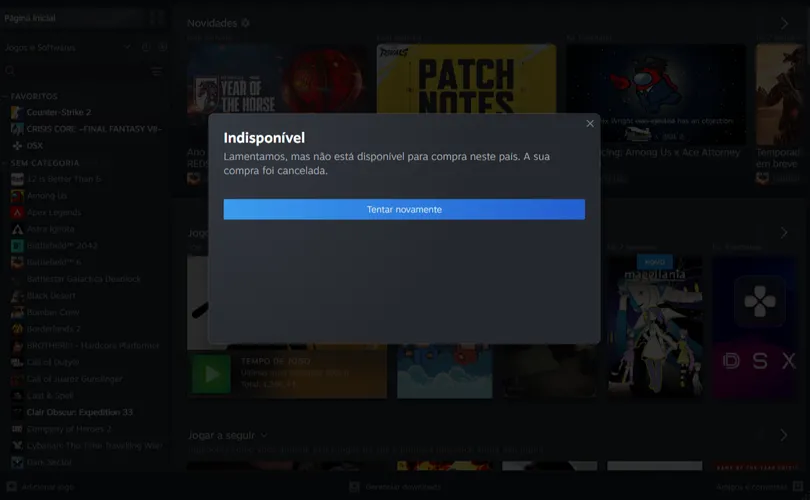Select CRISIS CORE –FINAL FANTASY VII– icon
This screenshot has height=500, width=810.
(17, 129)
